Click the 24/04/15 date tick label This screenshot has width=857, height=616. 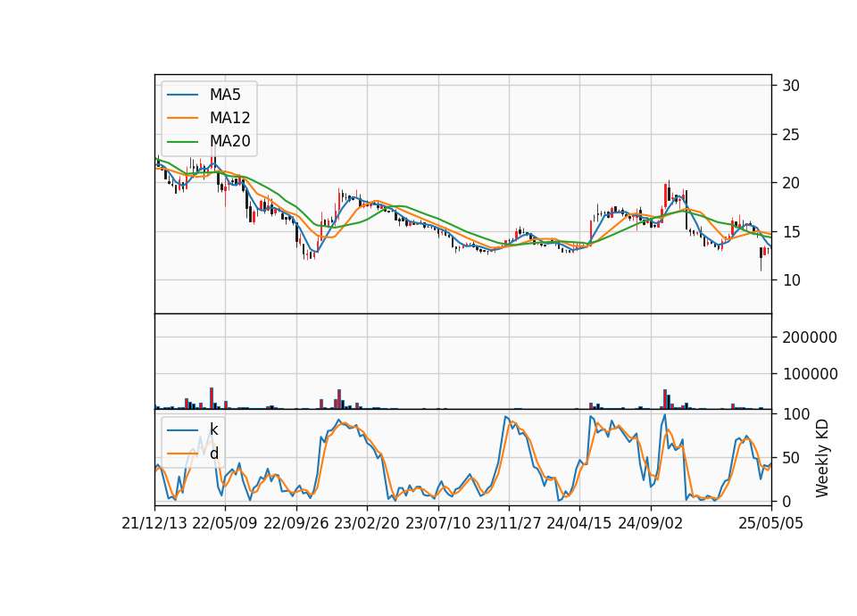coord(579,523)
